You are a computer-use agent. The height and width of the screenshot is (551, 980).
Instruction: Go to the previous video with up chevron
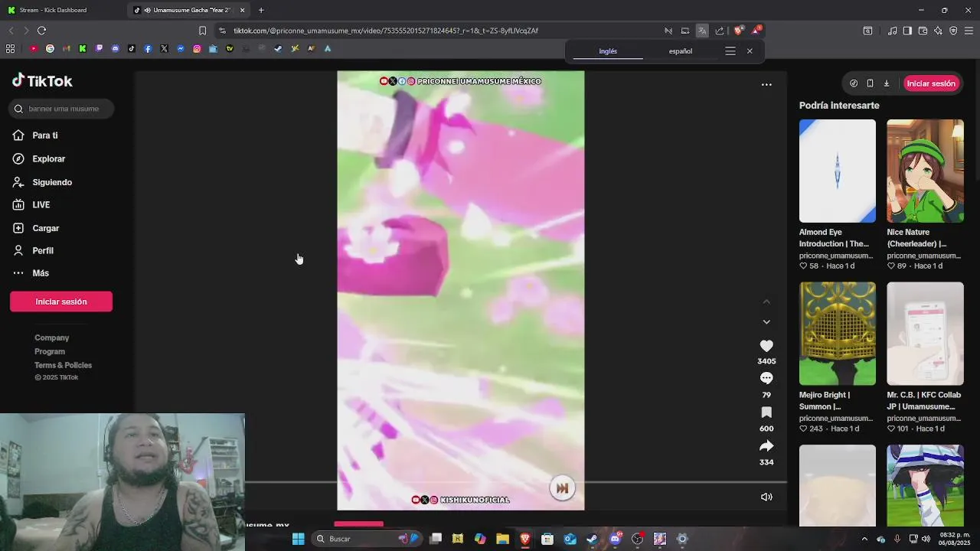766,302
